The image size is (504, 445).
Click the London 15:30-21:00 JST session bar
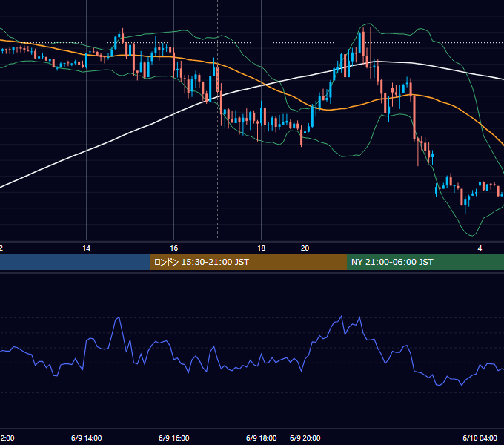[248, 262]
